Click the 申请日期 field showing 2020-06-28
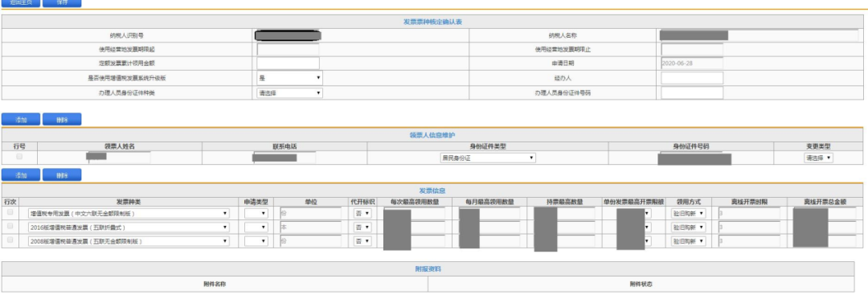The image size is (868, 299). (692, 63)
